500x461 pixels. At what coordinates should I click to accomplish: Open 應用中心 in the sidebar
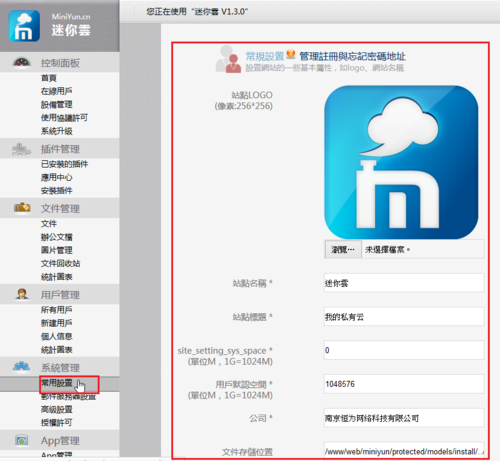tap(56, 177)
